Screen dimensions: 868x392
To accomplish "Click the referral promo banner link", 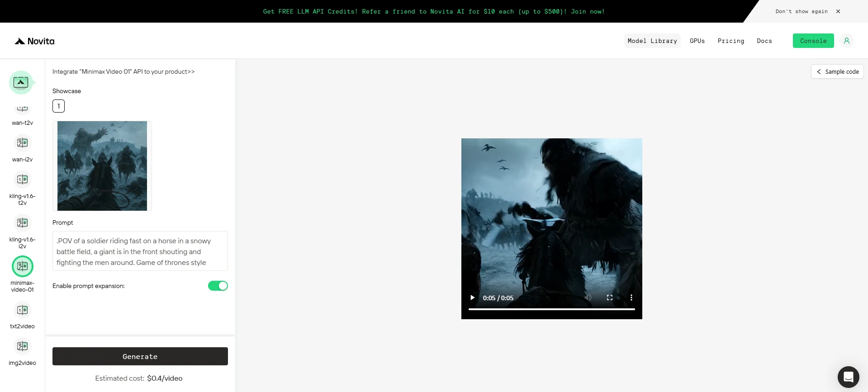I will pos(434,11).
